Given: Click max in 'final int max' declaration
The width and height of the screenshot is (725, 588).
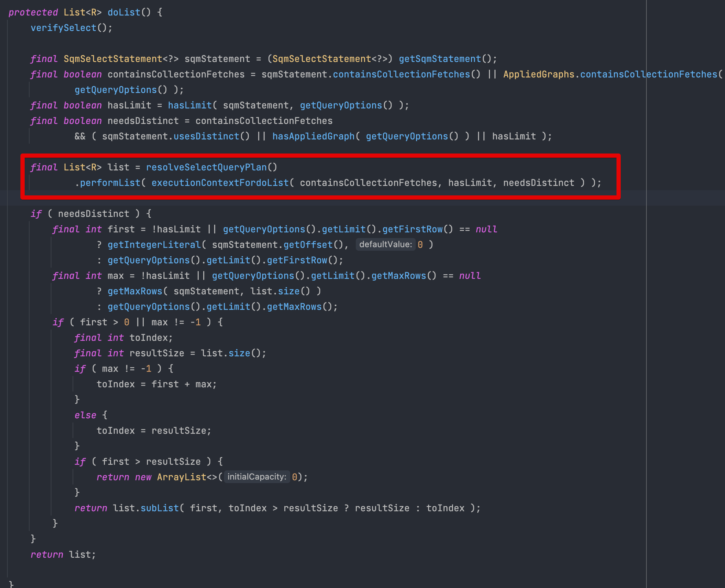Looking at the screenshot, I should click(x=116, y=276).
